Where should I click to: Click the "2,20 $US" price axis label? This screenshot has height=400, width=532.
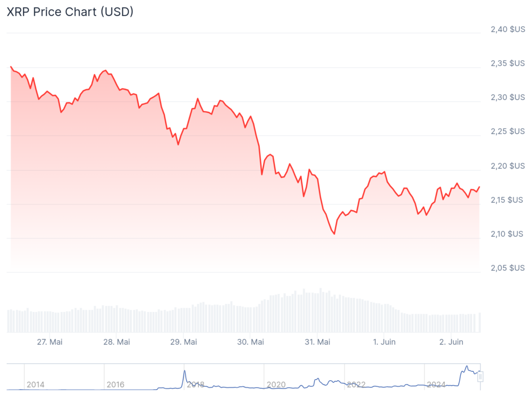click(x=508, y=166)
